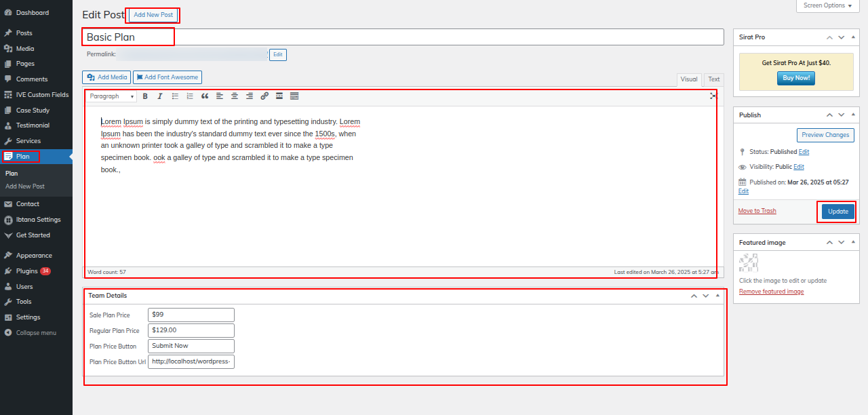Insert Read More tag
868x415 pixels.
(279, 96)
